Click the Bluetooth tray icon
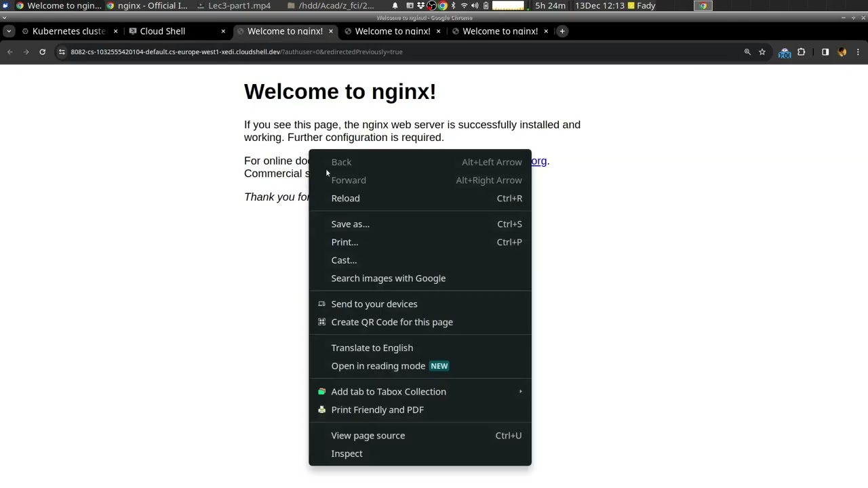 click(x=453, y=5)
